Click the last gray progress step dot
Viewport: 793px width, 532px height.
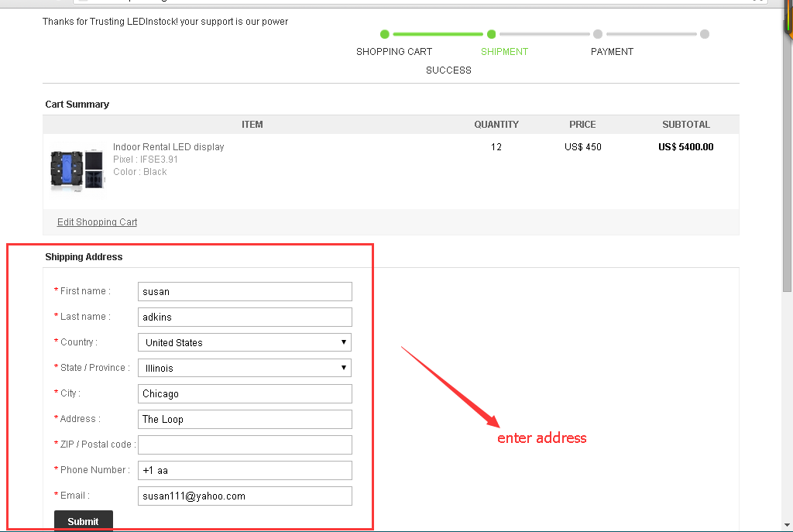[704, 34]
